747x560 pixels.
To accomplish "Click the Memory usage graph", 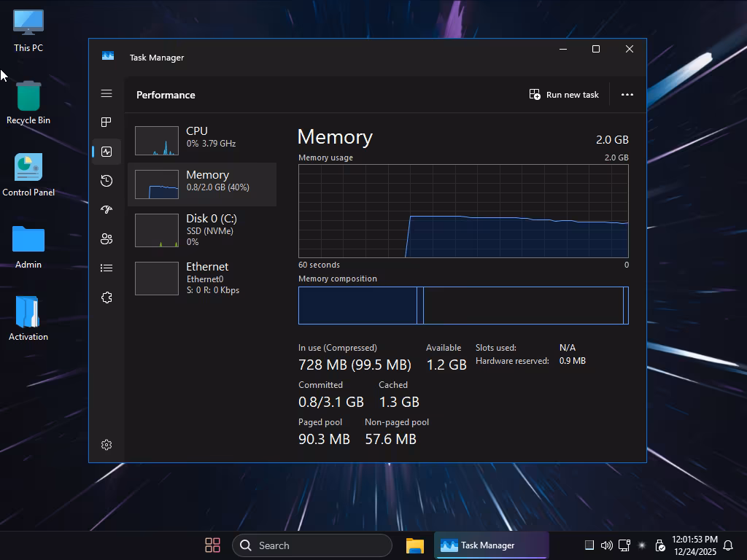I will coord(463,211).
